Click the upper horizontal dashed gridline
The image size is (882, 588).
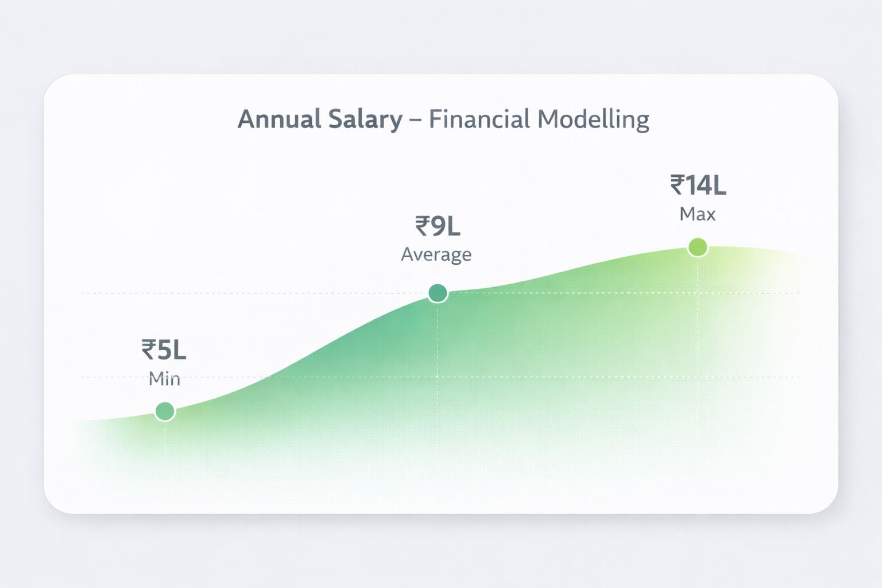(x=258, y=293)
